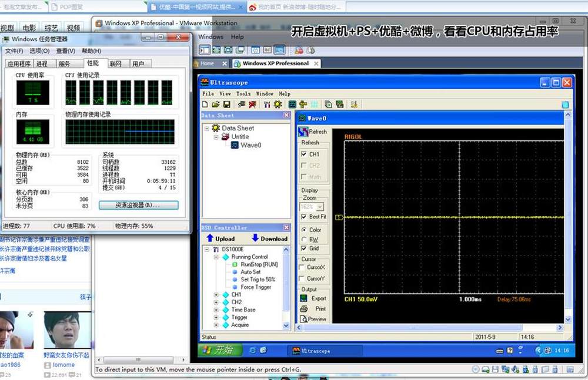This screenshot has height=380, width=588.
Task: Click the red disconnect icon in Ultrascope toolbar
Action: click(x=252, y=105)
